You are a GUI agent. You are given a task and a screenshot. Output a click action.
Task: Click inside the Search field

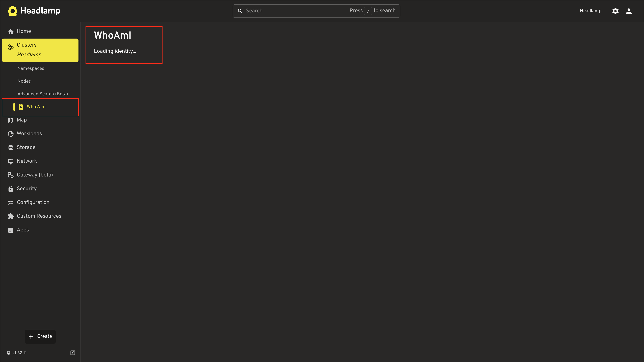click(287, 11)
